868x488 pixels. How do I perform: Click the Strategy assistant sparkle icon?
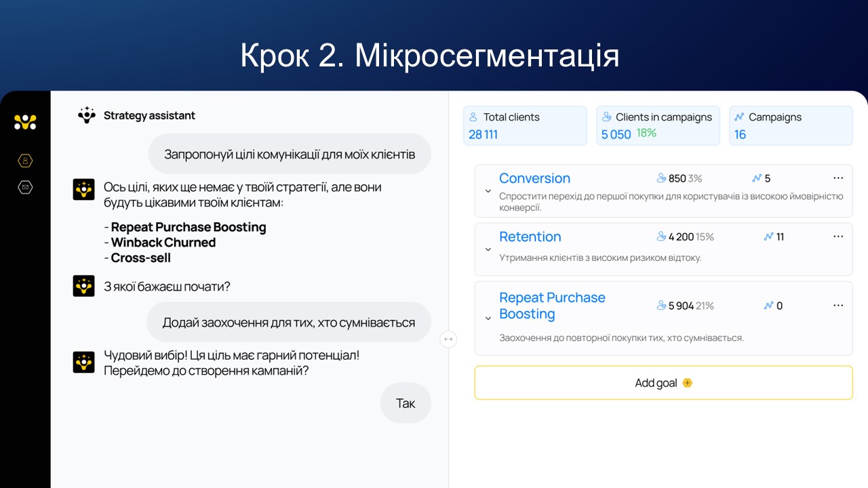point(87,115)
